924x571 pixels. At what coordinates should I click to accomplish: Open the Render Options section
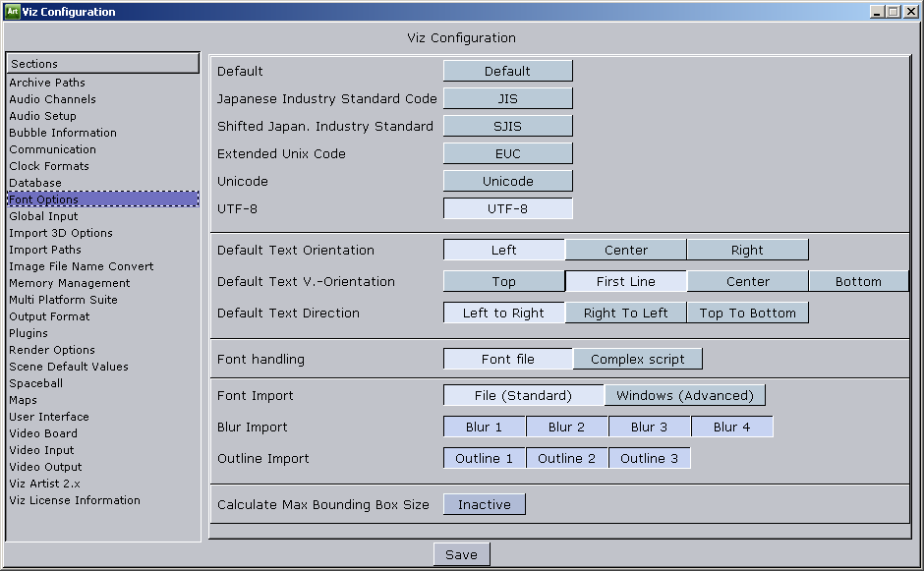(x=52, y=350)
